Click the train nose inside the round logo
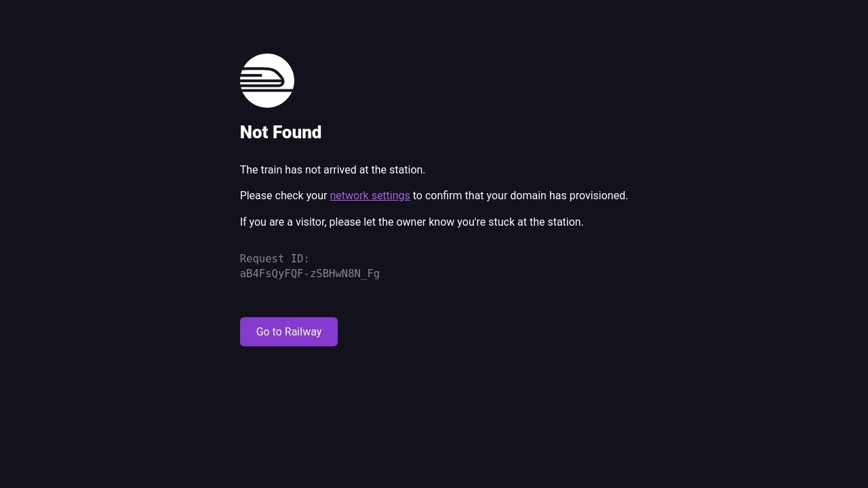Image resolution: width=868 pixels, height=488 pixels. pos(277,78)
